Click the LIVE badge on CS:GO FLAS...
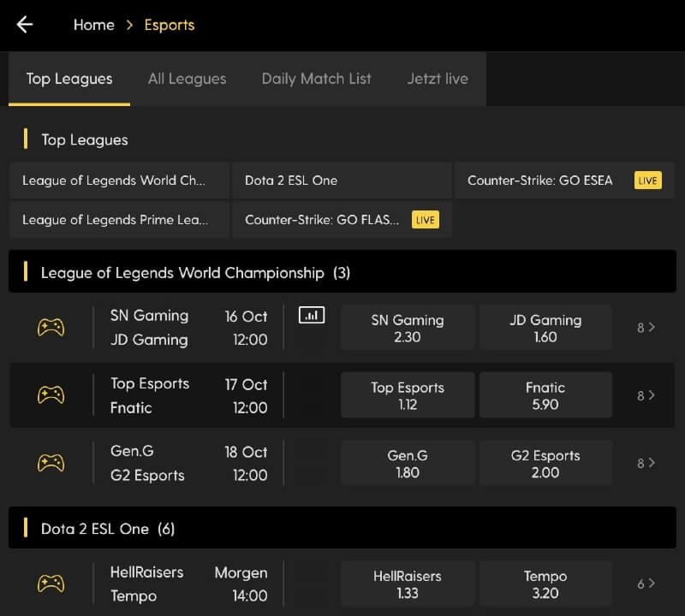 point(425,220)
